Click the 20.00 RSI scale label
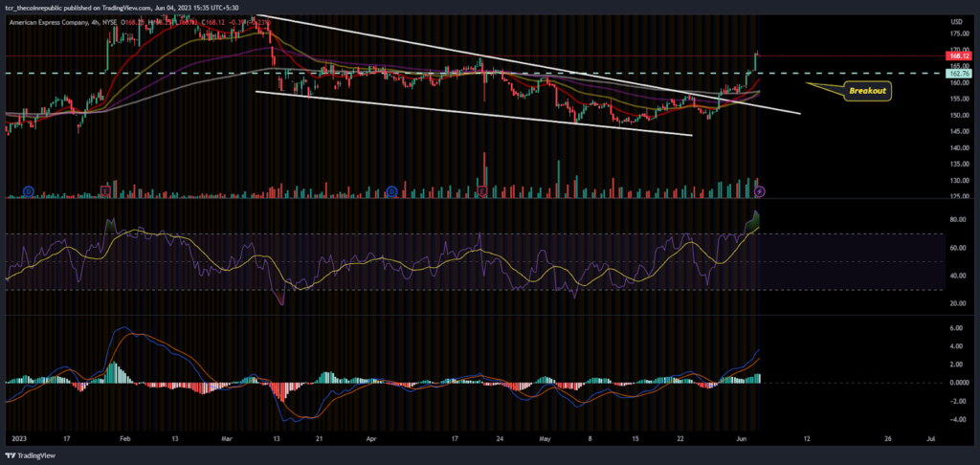This screenshot has height=465, width=980. click(959, 303)
